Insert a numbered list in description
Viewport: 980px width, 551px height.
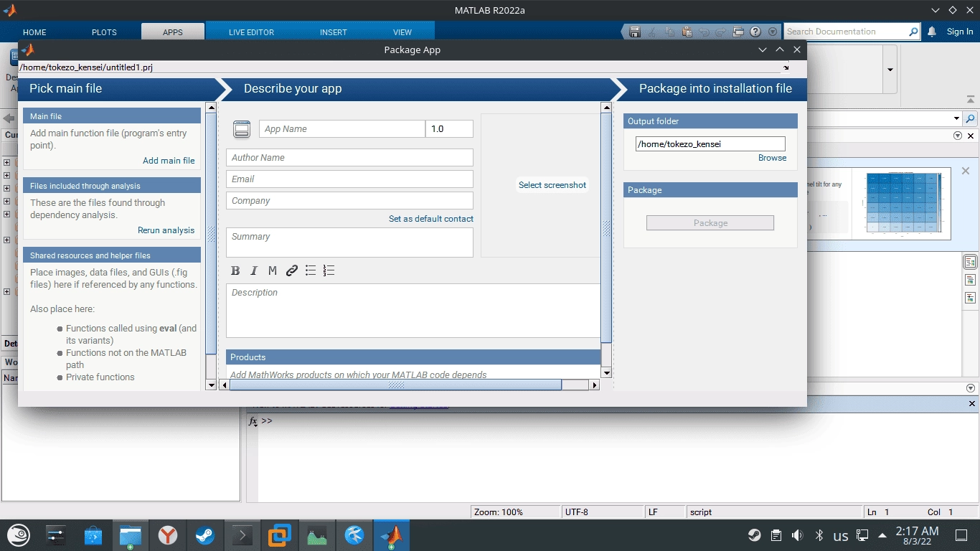click(x=329, y=270)
